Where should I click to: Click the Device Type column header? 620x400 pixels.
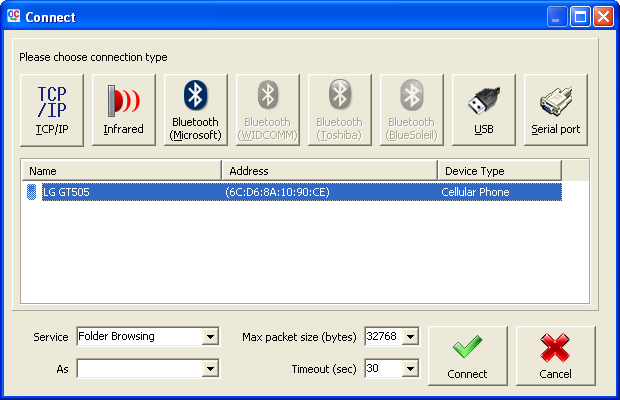[x=498, y=171]
